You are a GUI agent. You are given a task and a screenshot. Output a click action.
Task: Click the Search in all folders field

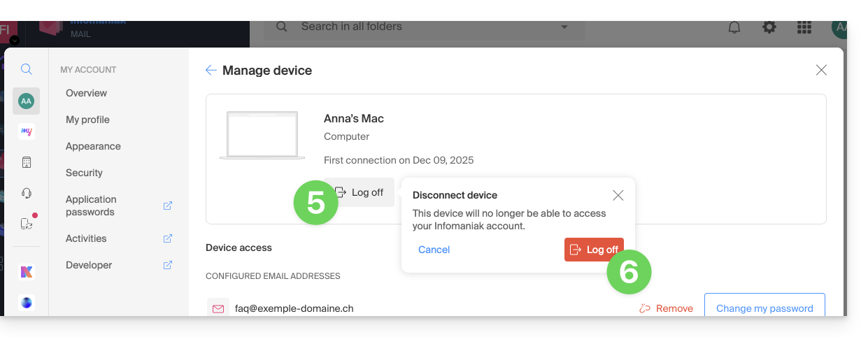[420, 27]
